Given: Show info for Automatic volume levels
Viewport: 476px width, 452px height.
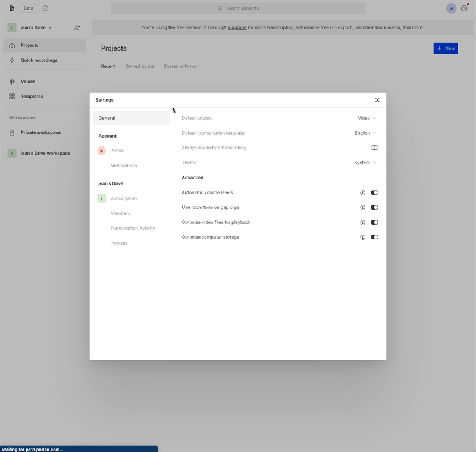Looking at the screenshot, I should [362, 192].
